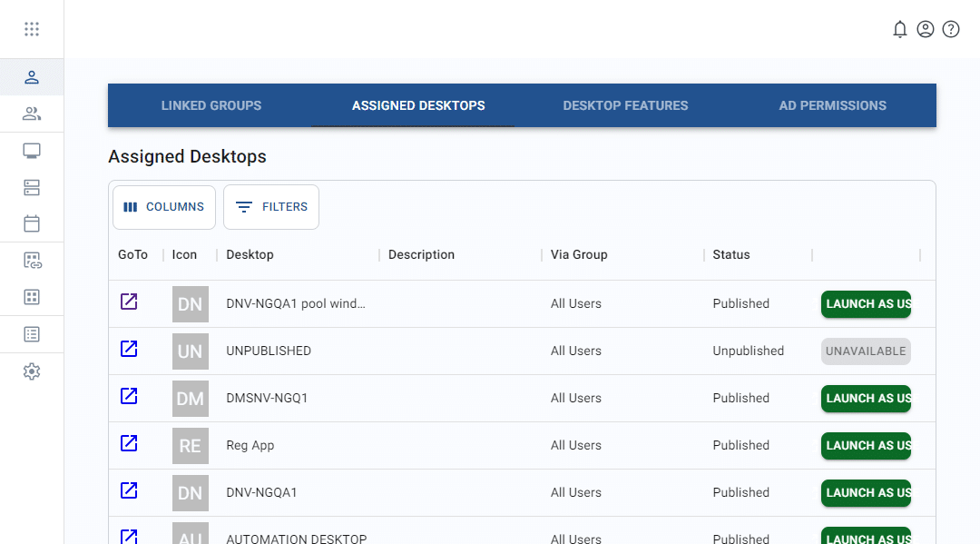Switch to the Linked Groups tab
The image size is (980, 544).
point(211,105)
